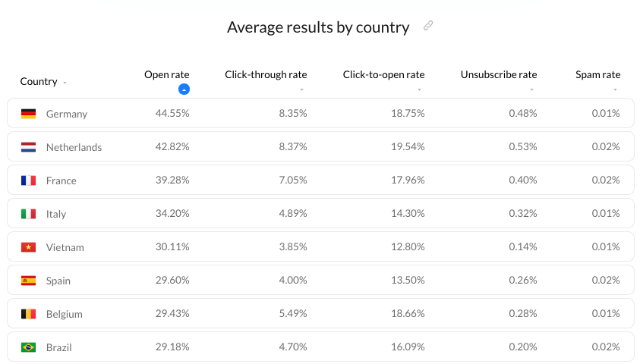The image size is (640, 364).
Task: Click the Spain flag icon
Action: point(28,281)
